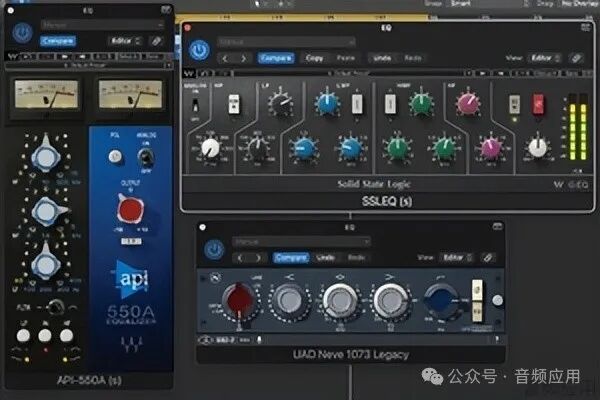The width and height of the screenshot is (600, 400).
Task: Open the API-550A Editor view dropdown
Action: point(126,41)
